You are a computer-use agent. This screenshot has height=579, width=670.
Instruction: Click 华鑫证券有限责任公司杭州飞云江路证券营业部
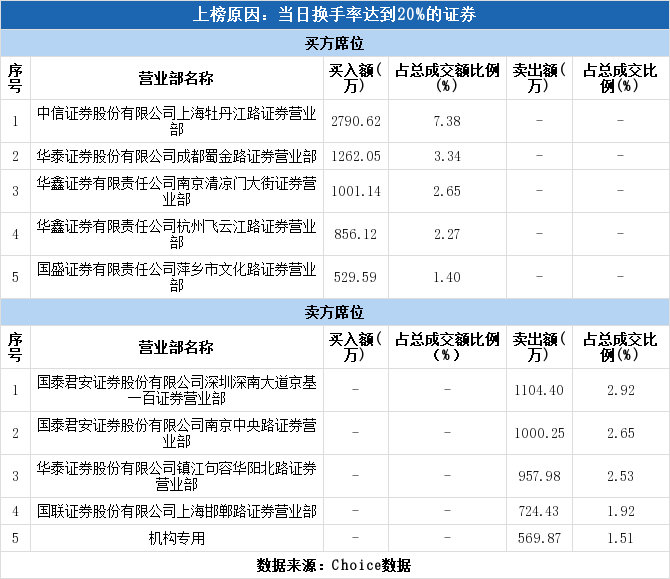pyautogui.click(x=176, y=234)
